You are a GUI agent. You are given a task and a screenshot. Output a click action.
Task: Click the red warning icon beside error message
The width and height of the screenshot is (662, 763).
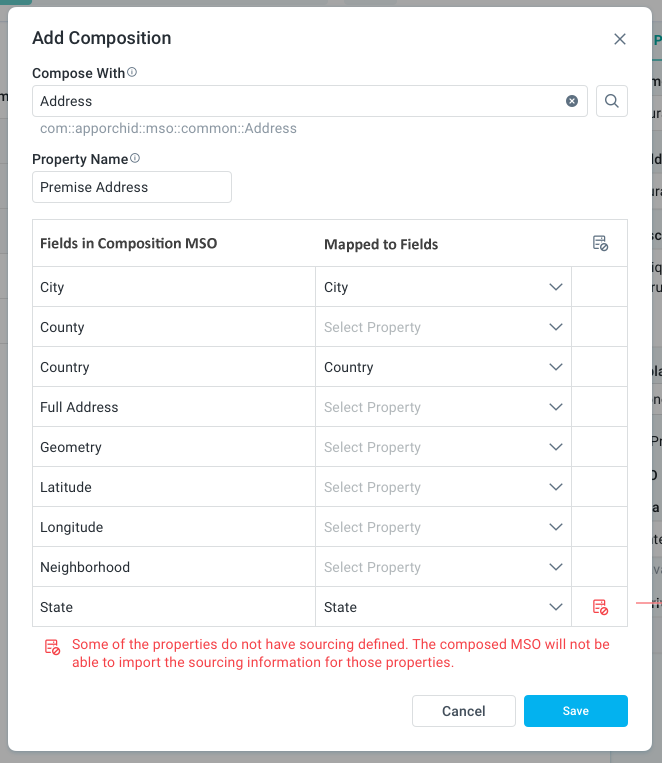pyautogui.click(x=52, y=647)
